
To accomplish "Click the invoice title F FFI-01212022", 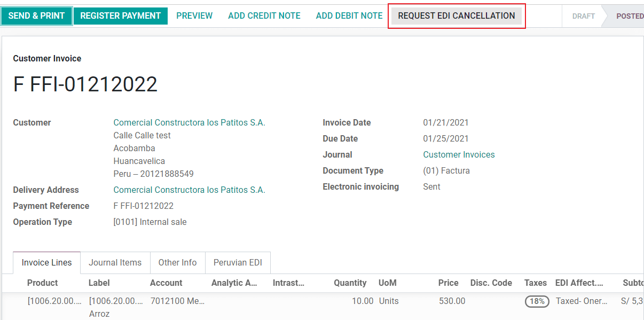I will pyautogui.click(x=85, y=84).
